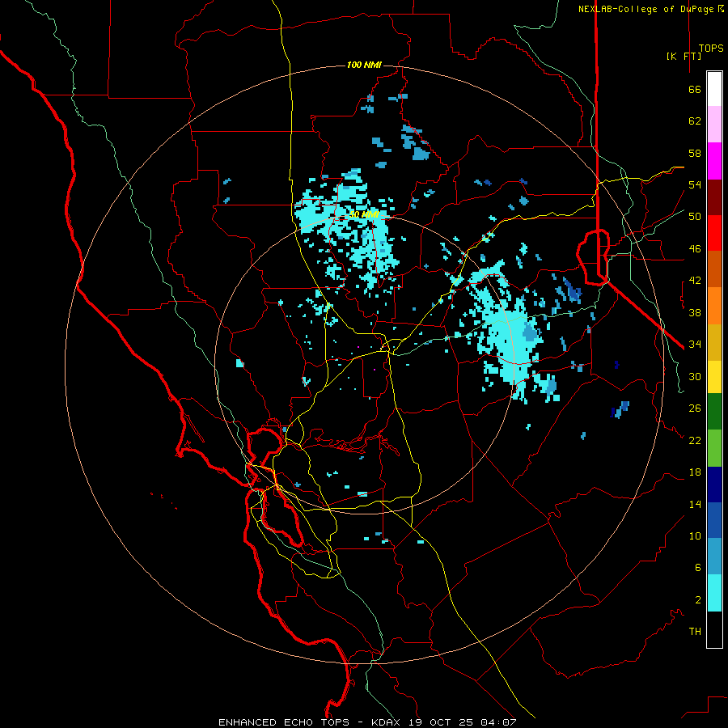This screenshot has width=728, height=728.
Task: Click the yellow 34 kft legend swatch
Action: click(x=714, y=377)
